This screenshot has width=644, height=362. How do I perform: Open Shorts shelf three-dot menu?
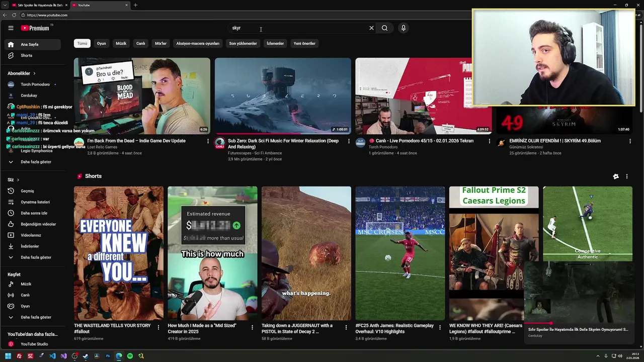(x=627, y=176)
